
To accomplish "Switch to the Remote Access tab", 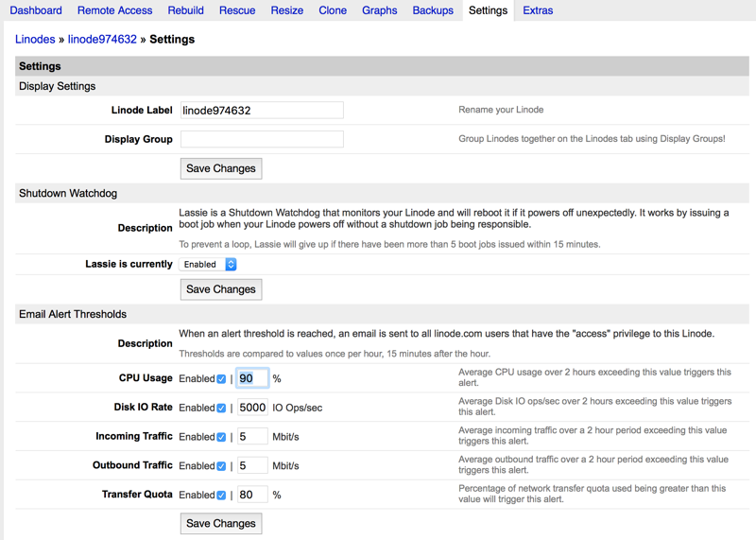I will point(114,10).
